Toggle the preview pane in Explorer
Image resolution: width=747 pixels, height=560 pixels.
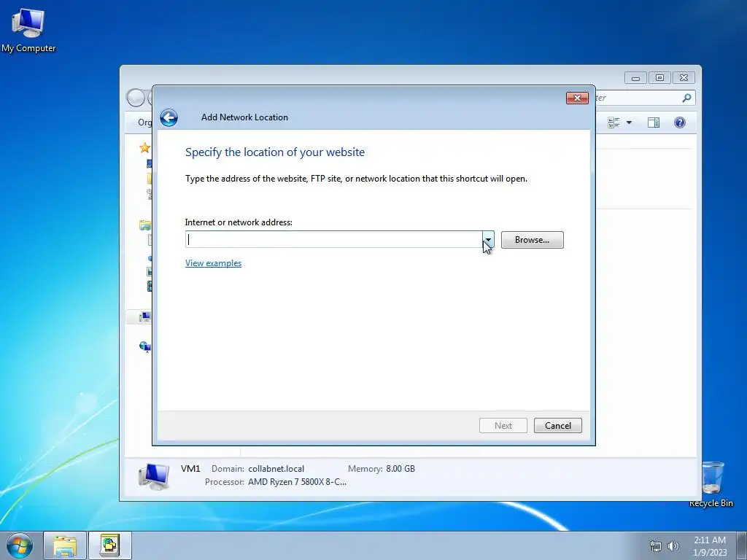click(x=654, y=122)
